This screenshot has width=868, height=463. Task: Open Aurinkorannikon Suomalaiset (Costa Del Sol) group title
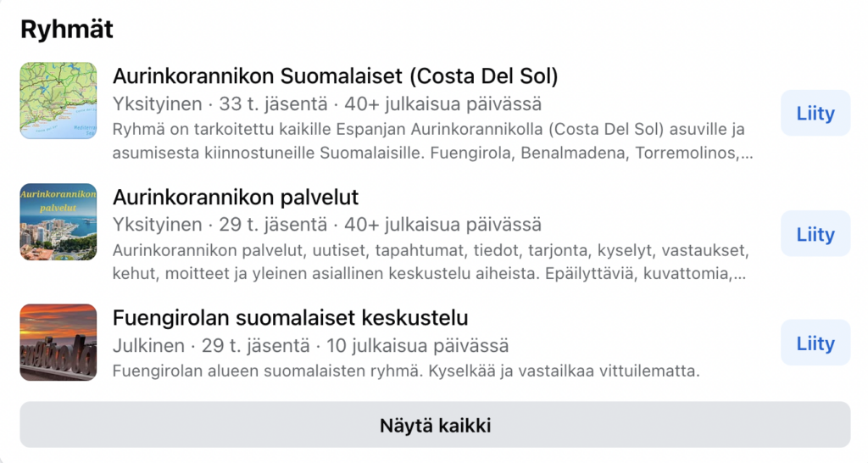[335, 76]
